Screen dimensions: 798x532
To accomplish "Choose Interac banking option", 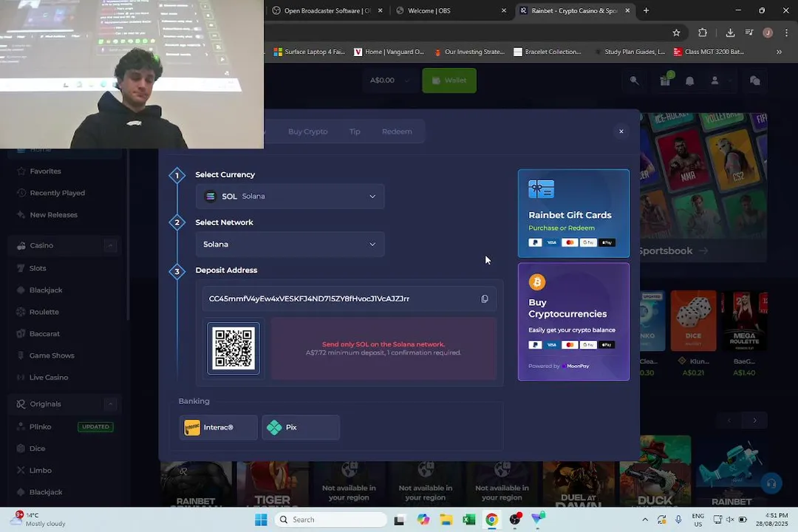I will pos(218,427).
